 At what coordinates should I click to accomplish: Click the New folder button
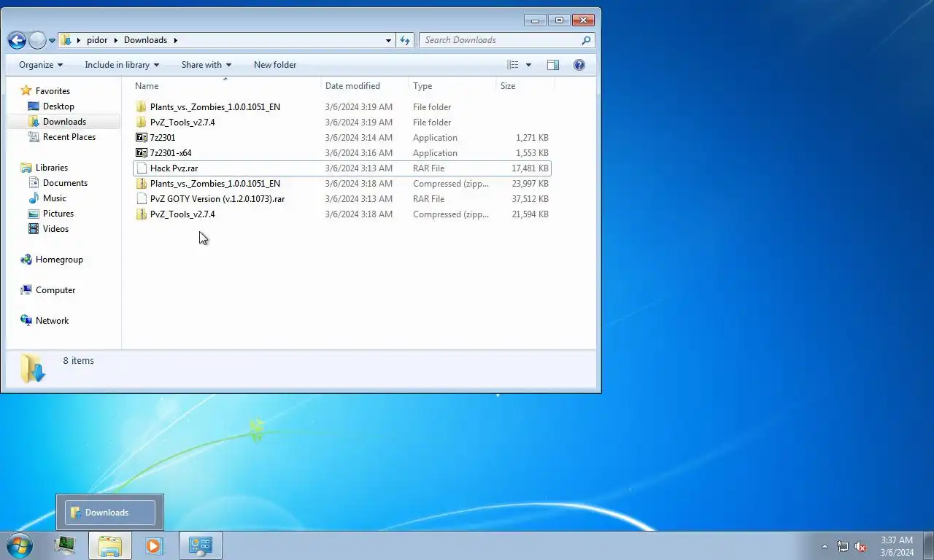point(275,65)
